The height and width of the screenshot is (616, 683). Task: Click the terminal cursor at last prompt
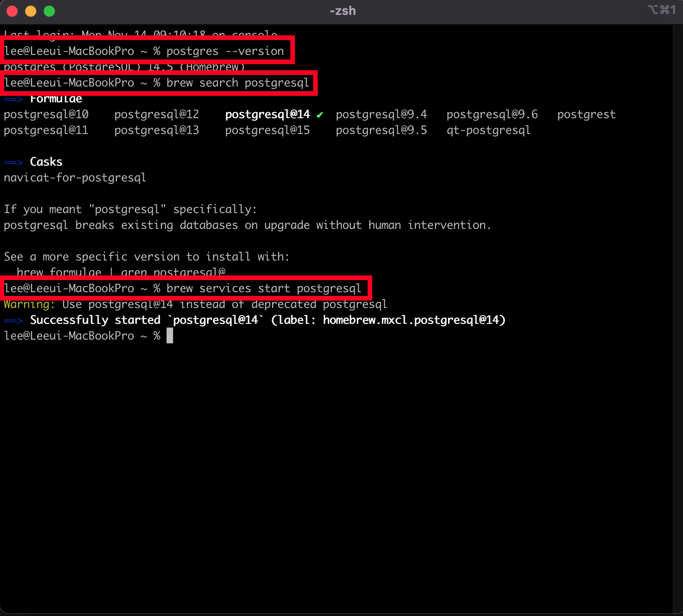pyautogui.click(x=170, y=335)
